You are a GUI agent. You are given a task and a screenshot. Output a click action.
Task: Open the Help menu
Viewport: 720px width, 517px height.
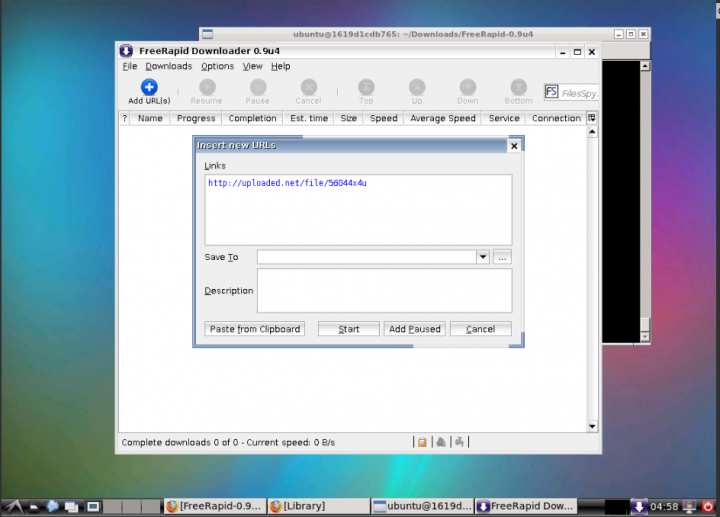tap(280, 66)
